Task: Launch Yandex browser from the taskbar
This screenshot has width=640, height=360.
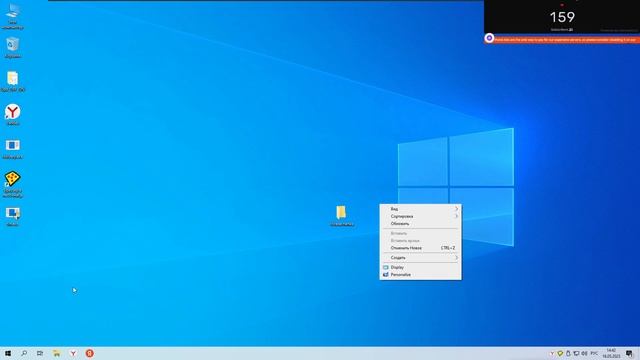Action: 73,353
